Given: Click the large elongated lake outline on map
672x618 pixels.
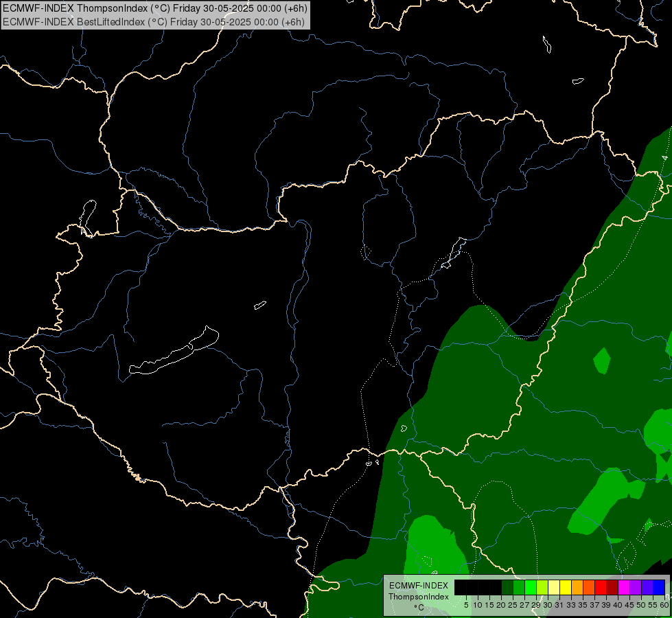Looking at the screenshot, I should click(x=174, y=350).
